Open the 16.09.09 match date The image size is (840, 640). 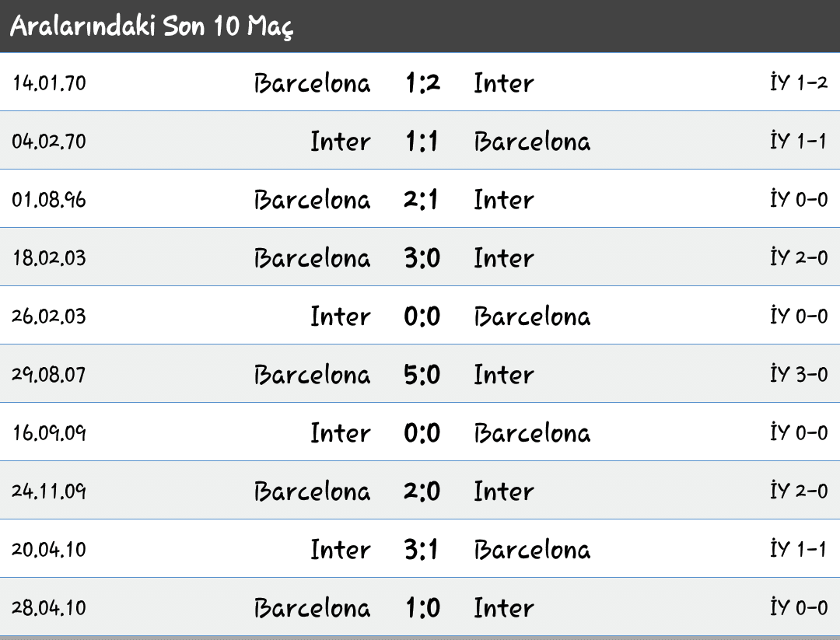49,432
